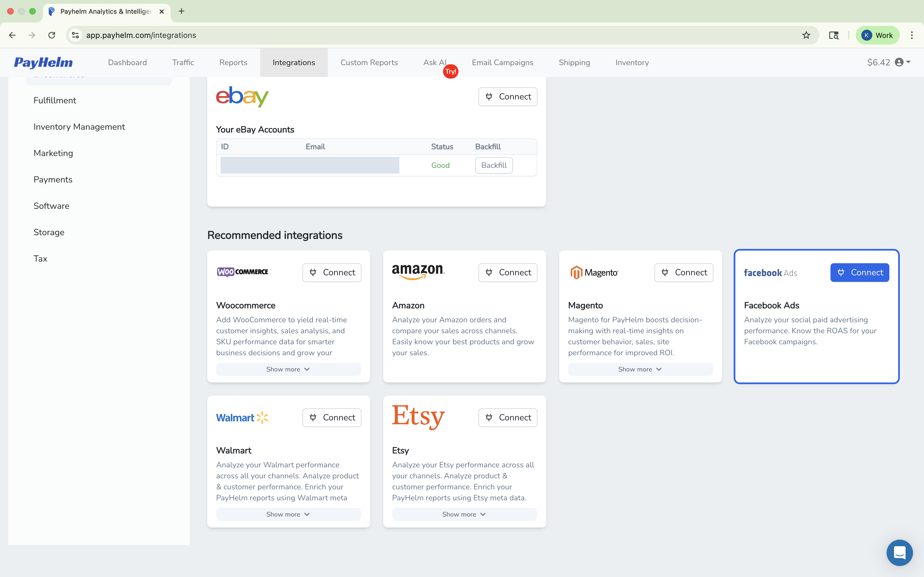Screen dimensions: 924x577
Task: Switch to the Dashboard tab
Action: tap(127, 62)
